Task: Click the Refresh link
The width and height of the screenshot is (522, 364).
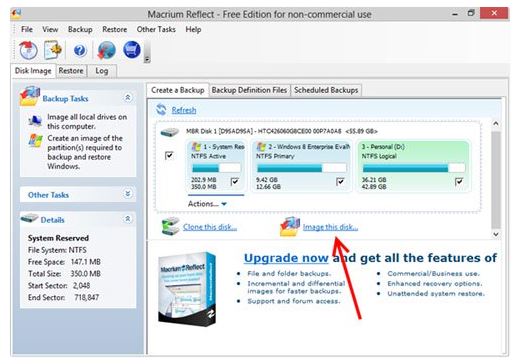Action: (x=184, y=110)
